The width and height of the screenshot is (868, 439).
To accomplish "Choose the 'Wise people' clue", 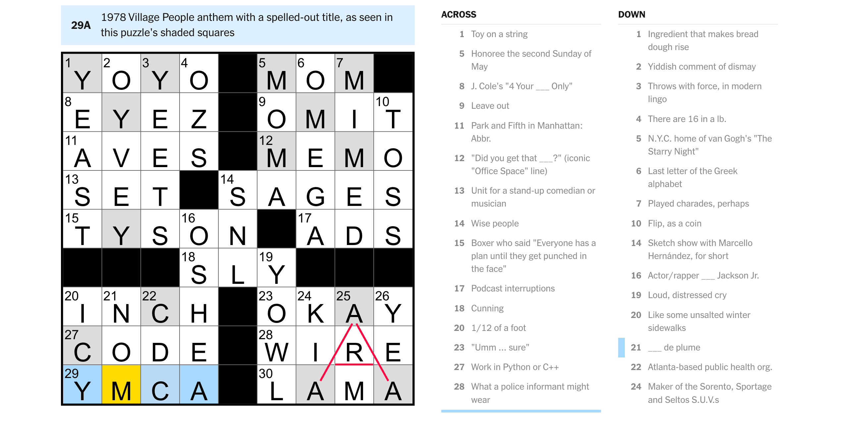I will [x=495, y=223].
